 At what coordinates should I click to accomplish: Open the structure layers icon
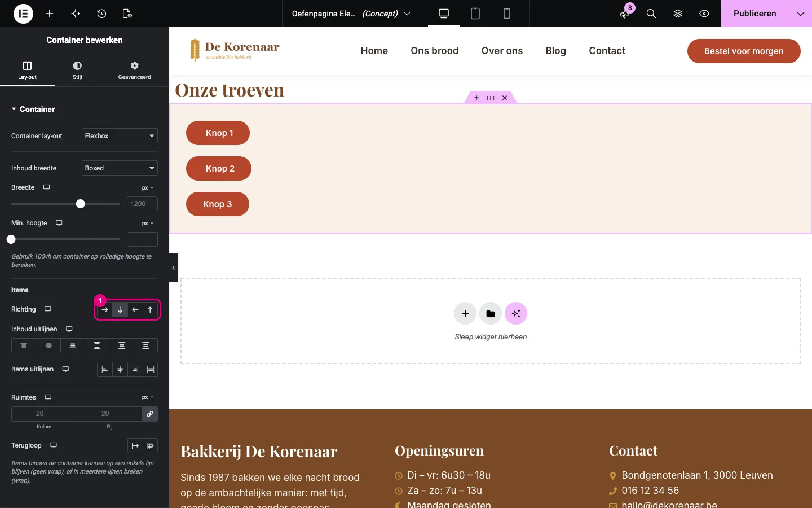point(678,14)
